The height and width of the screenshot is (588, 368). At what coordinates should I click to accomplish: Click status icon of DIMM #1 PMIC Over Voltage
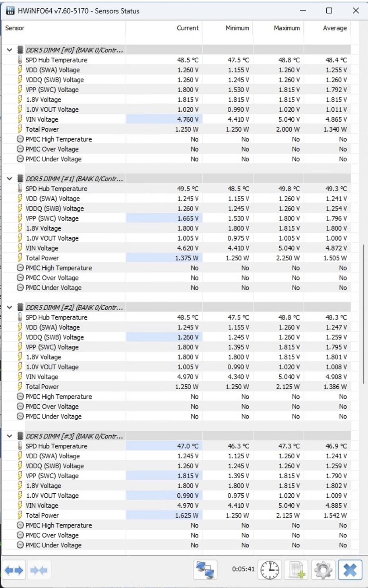(20, 278)
